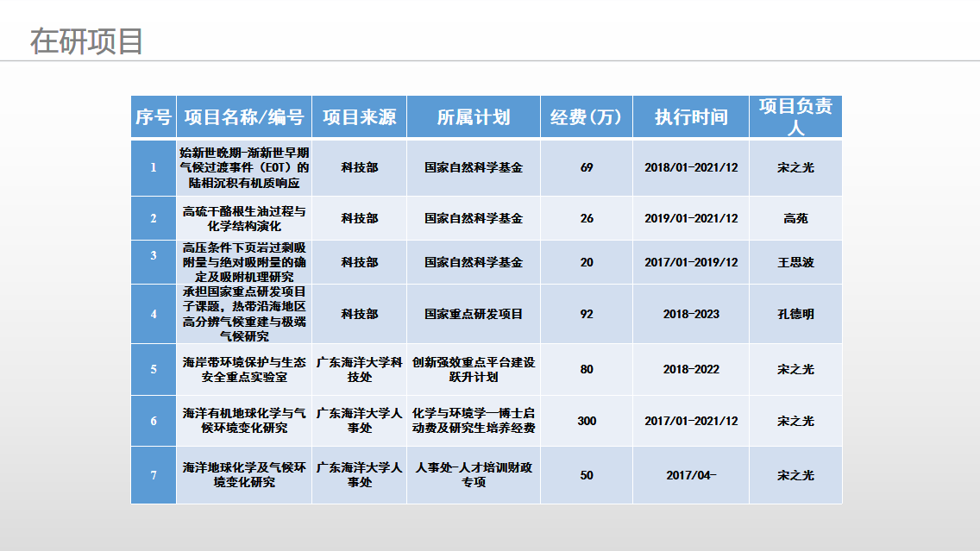Click row number 4 cell
980x551 pixels.
[x=154, y=314]
